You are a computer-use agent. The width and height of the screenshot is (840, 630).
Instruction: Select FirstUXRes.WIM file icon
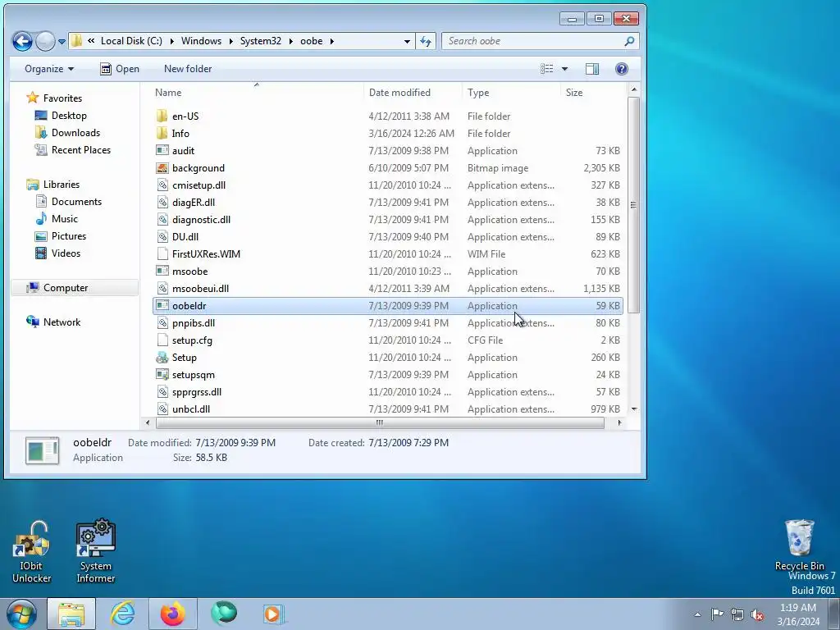click(x=162, y=254)
